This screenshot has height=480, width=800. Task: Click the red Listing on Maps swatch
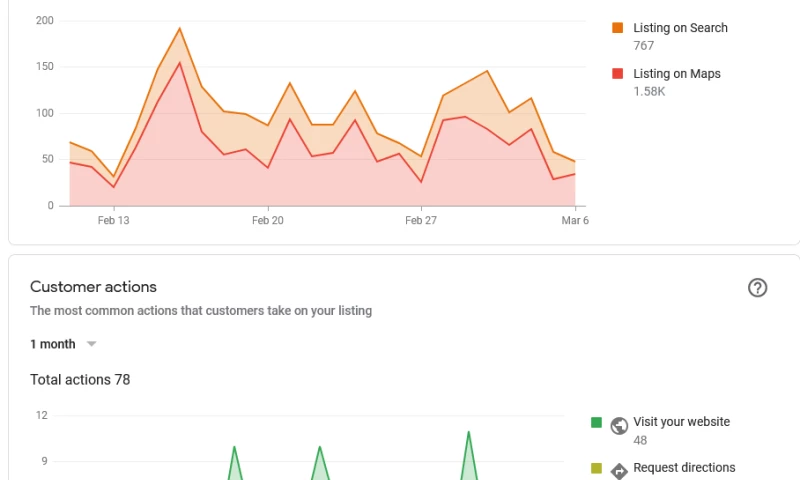click(618, 74)
